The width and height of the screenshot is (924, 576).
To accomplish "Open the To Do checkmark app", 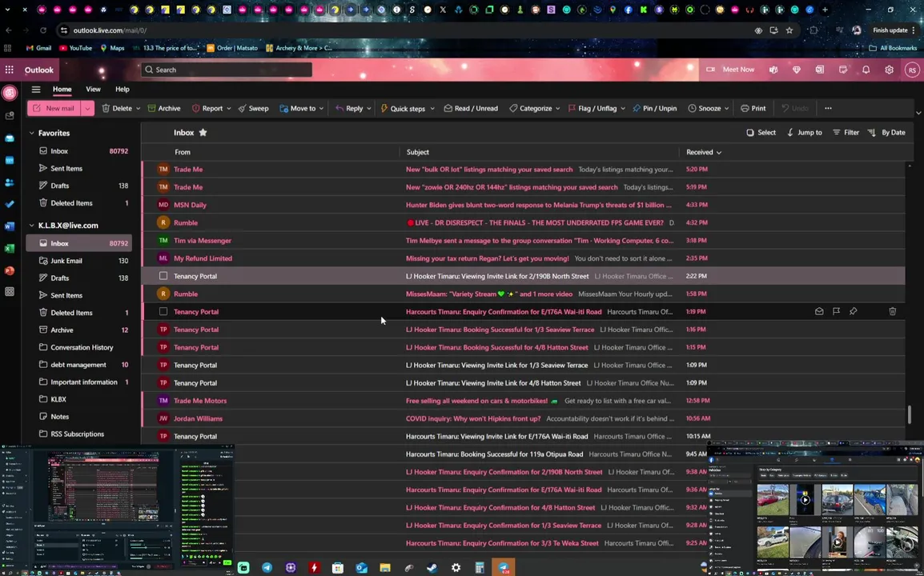I will [x=10, y=204].
